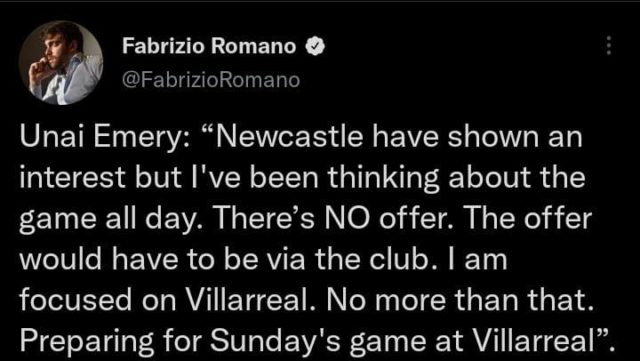This screenshot has width=640, height=361.
Task: Click the word 'focused' in the tweet
Action: tap(77, 300)
